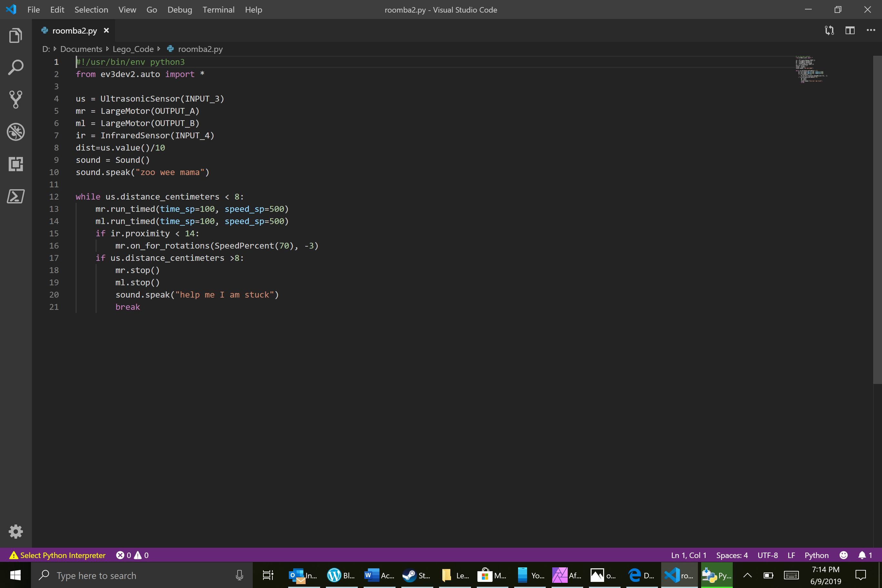Viewport: 882px width, 588px height.
Task: Open Manage gear icon at bottom left
Action: tap(15, 531)
